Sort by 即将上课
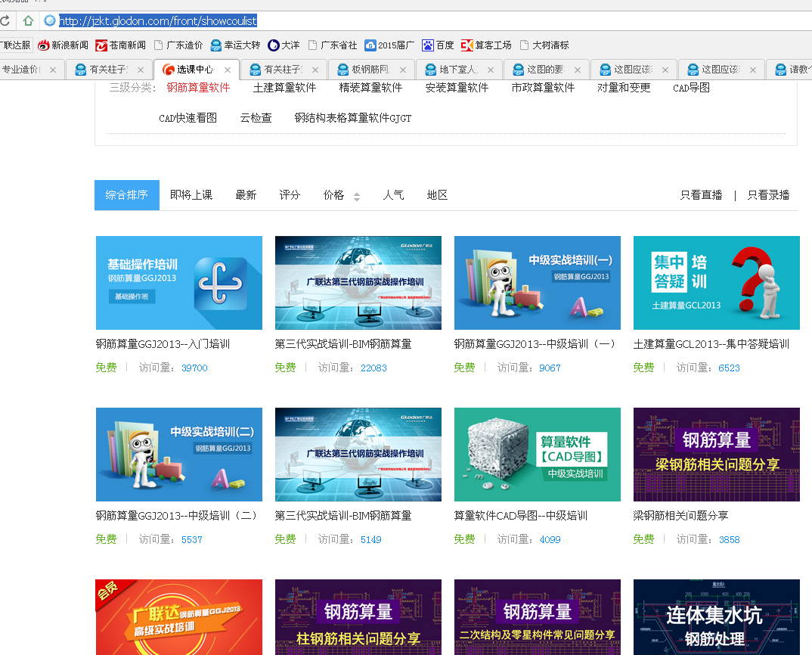 point(191,195)
